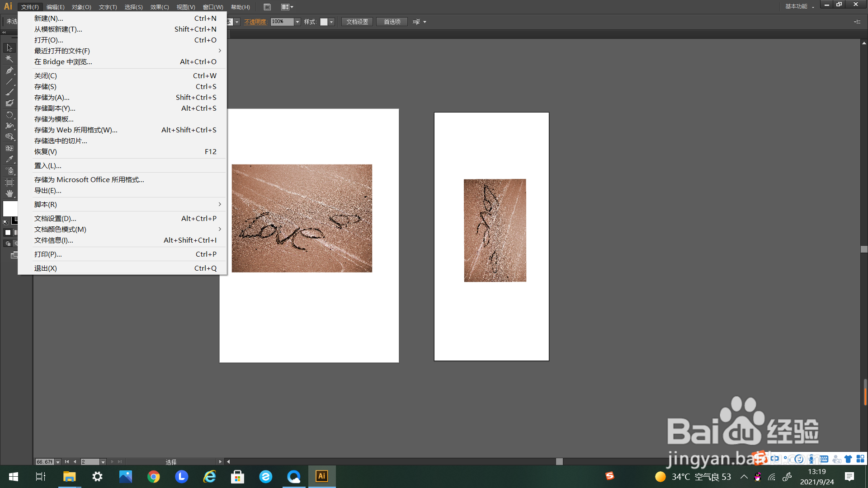Click the 文档设置 button
868x488 pixels.
pyautogui.click(x=357, y=22)
